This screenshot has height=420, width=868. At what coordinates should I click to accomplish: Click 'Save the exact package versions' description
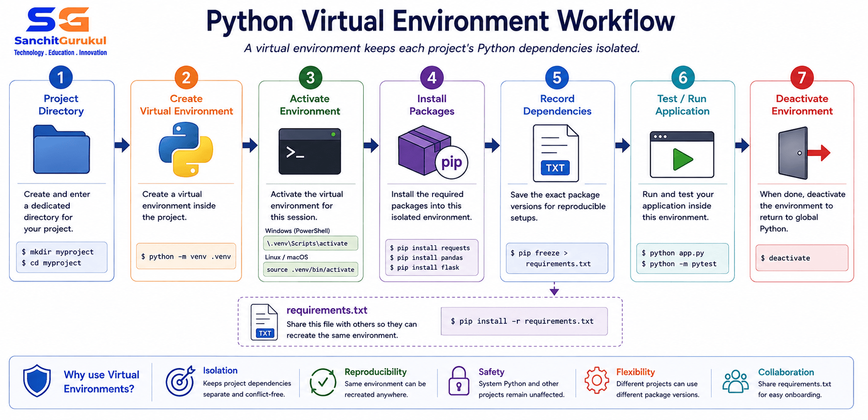pos(558,206)
